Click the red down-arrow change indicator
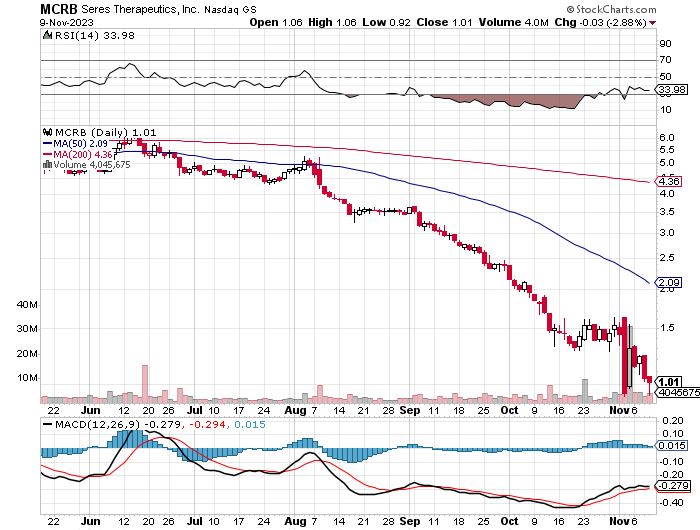 (x=652, y=23)
